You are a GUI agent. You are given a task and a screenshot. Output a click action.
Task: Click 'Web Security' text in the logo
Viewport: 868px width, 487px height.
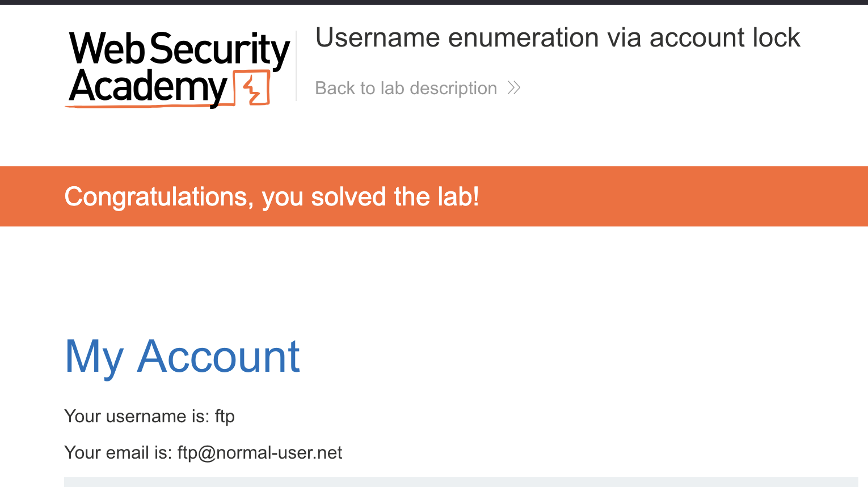pos(179,49)
